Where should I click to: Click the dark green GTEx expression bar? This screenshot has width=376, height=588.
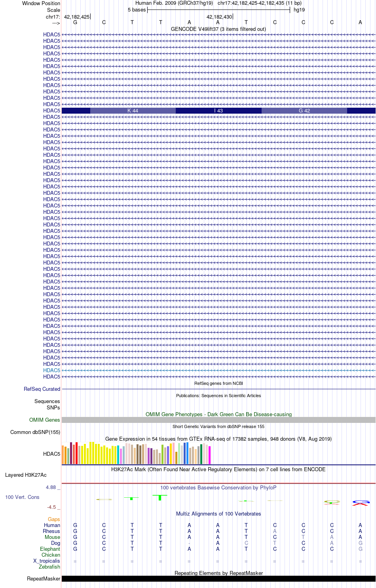201,454
